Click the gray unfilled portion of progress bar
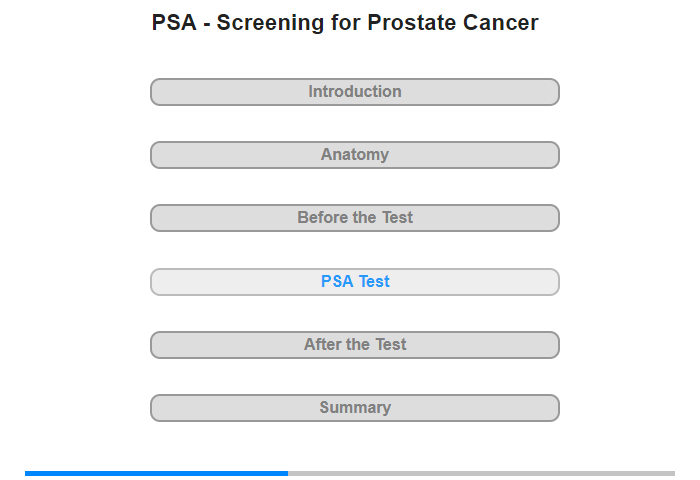 [481, 473]
